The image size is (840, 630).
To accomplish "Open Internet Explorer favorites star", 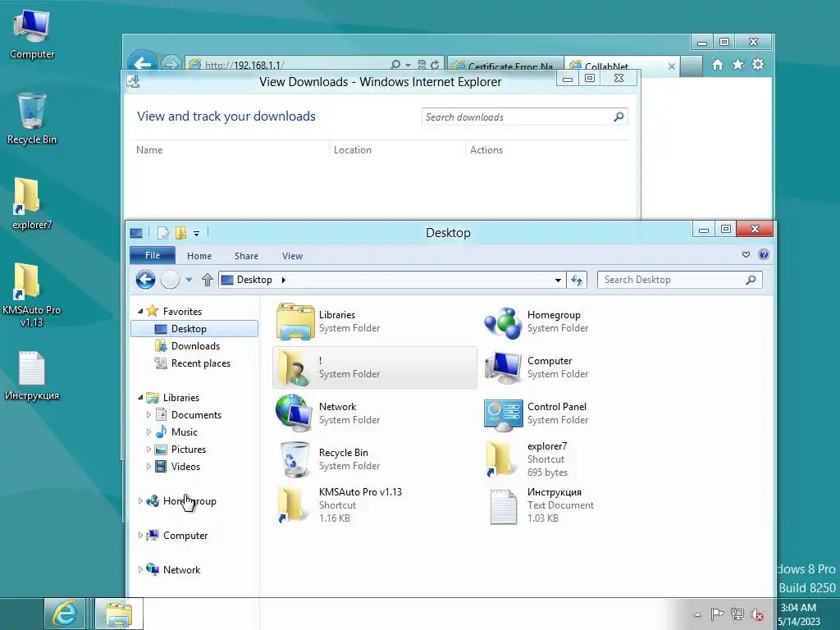I will 737,65.
